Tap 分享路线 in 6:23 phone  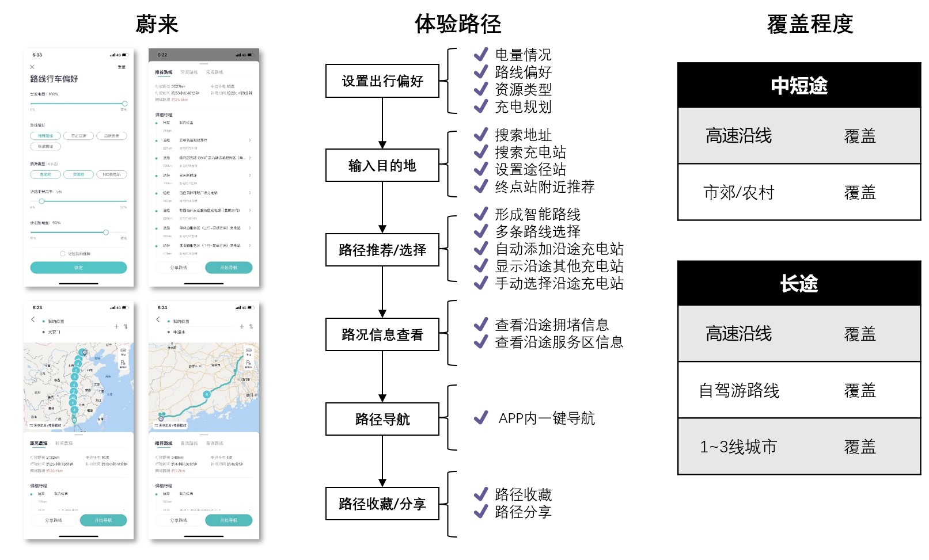click(x=54, y=520)
